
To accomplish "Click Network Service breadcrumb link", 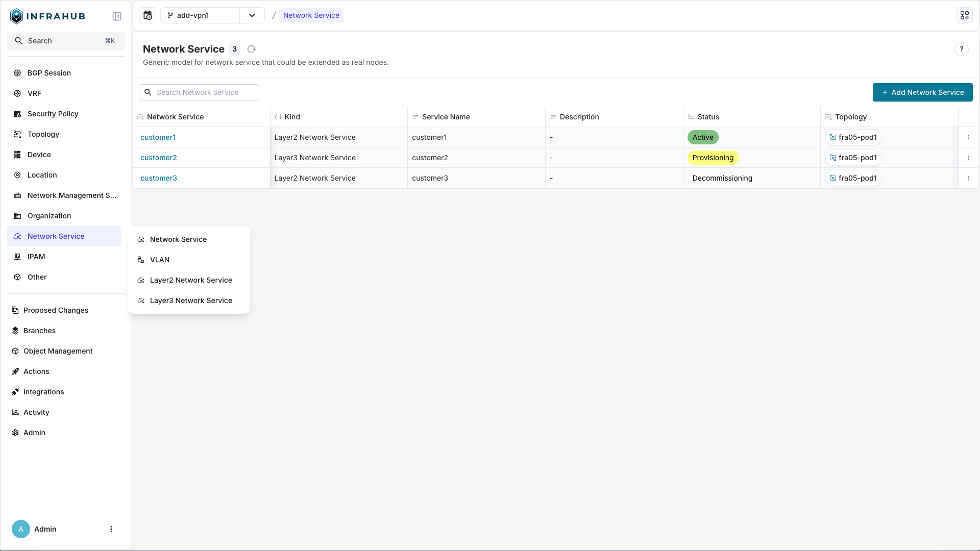I will coord(311,15).
